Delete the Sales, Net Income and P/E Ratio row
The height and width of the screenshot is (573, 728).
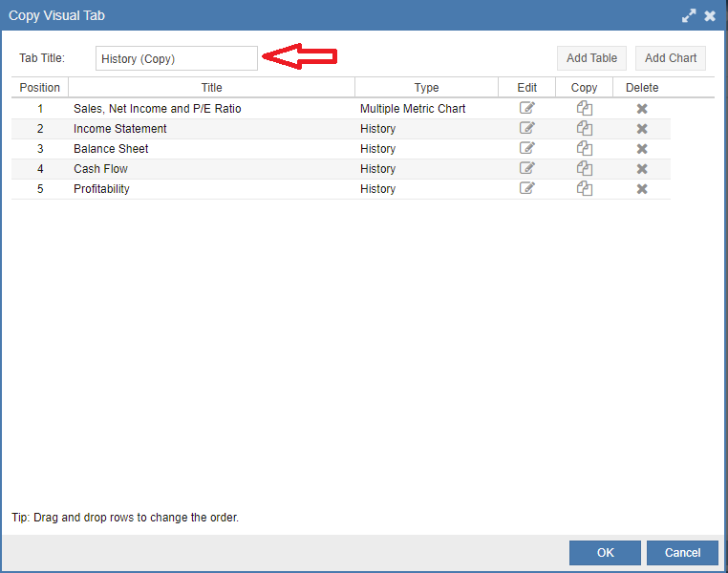[642, 109]
